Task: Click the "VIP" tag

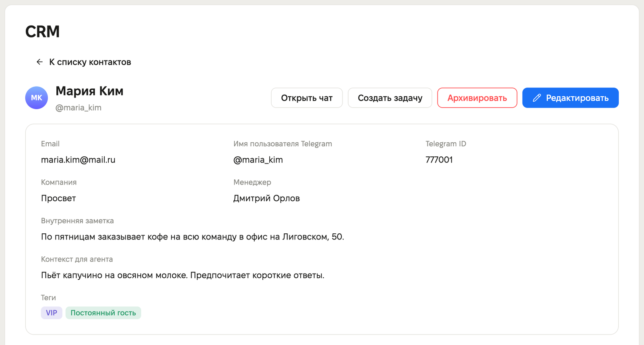Action: click(52, 313)
